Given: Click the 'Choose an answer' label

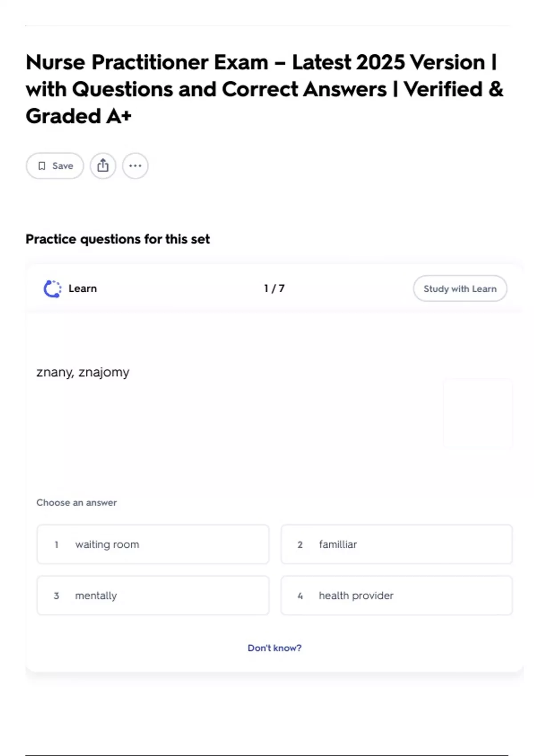Looking at the screenshot, I should coord(77,503).
